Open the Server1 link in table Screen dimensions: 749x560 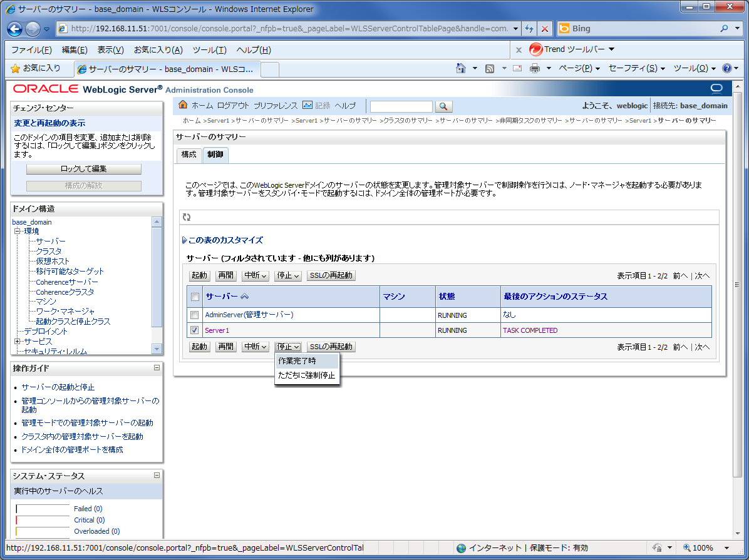(x=217, y=330)
